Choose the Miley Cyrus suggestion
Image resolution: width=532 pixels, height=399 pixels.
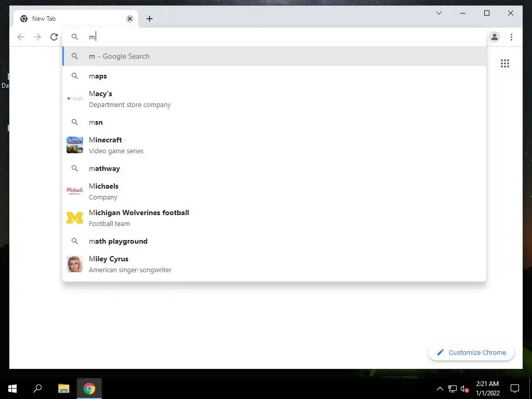coord(274,264)
